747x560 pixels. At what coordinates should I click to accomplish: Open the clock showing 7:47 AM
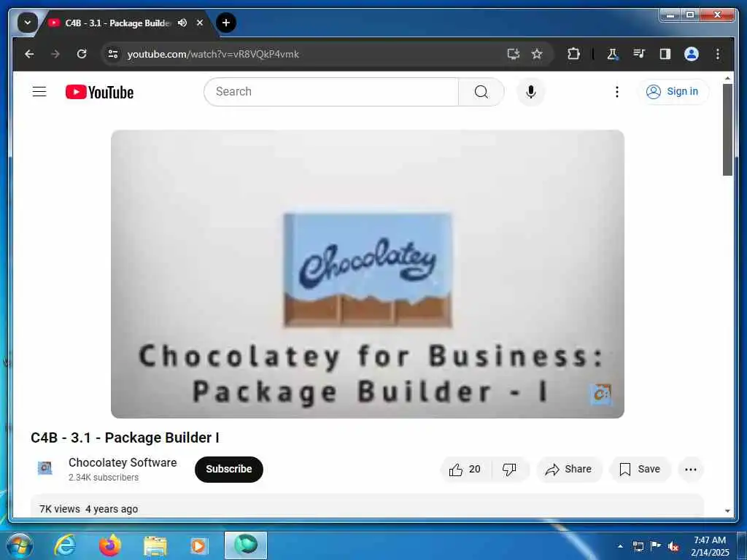tap(710, 546)
